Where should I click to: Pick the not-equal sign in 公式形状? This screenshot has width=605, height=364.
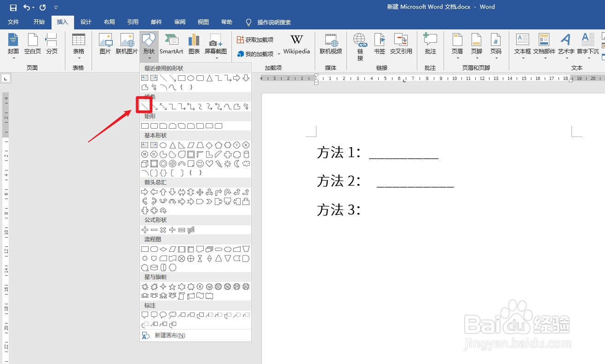191,230
